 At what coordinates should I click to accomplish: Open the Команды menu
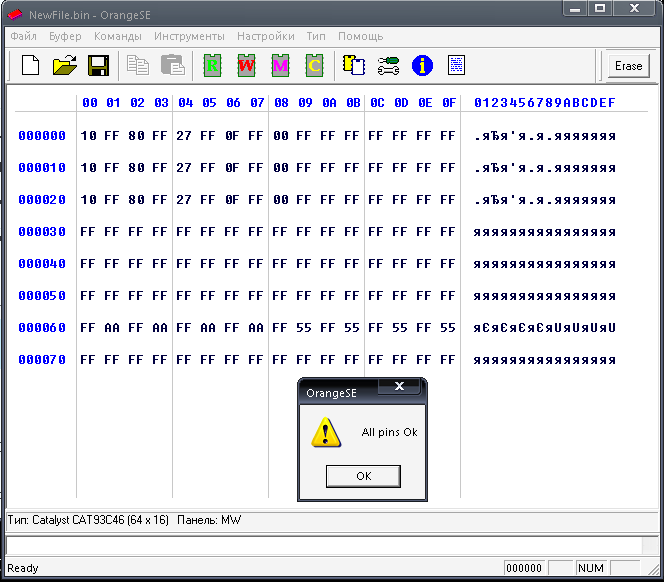pyautogui.click(x=117, y=36)
